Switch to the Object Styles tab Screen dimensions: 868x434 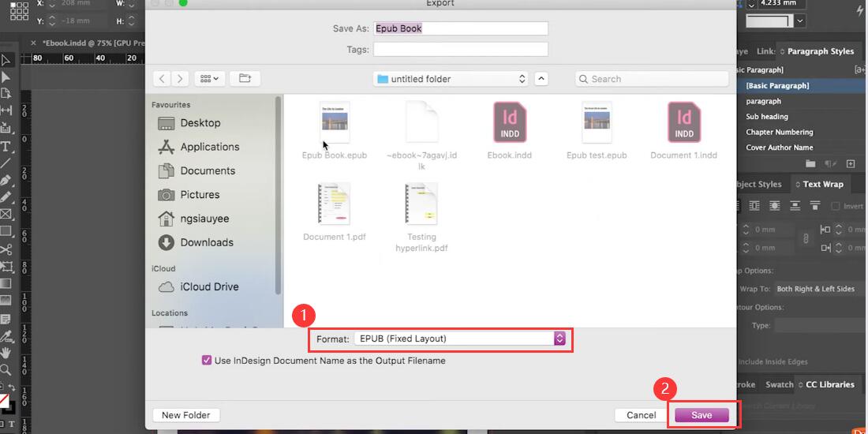[x=758, y=185]
